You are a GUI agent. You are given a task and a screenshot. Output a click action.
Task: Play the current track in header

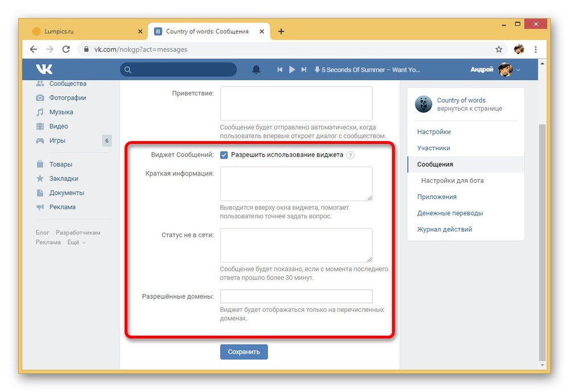coord(292,69)
